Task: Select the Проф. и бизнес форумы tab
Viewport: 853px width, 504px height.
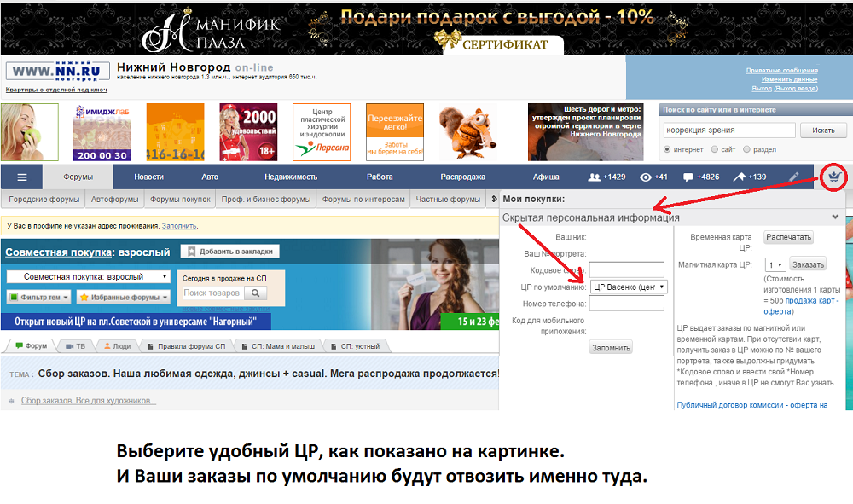Action: [x=265, y=200]
